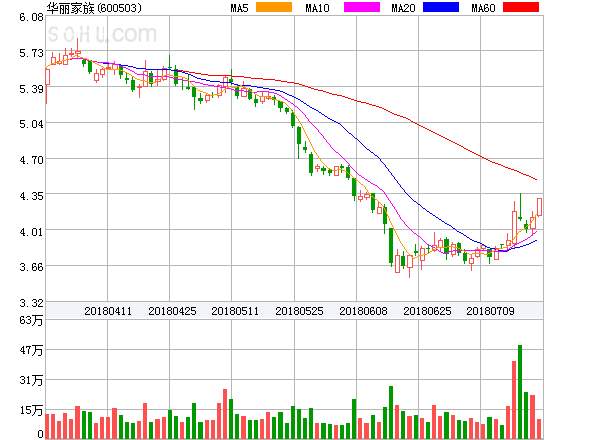600x440 pixels.
Task: Click the 5.04 price axis label
Action: coord(31,124)
